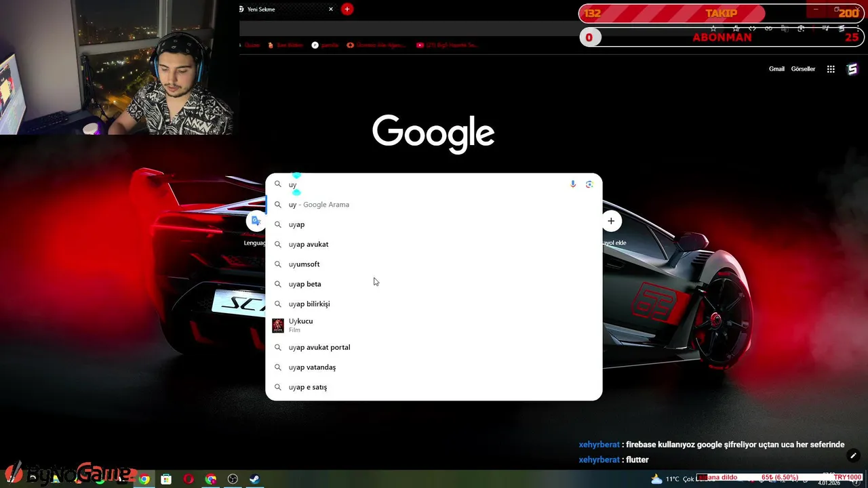Choose the 'uyap avukat portal' suggestion
Image resolution: width=868 pixels, height=488 pixels.
(x=434, y=347)
